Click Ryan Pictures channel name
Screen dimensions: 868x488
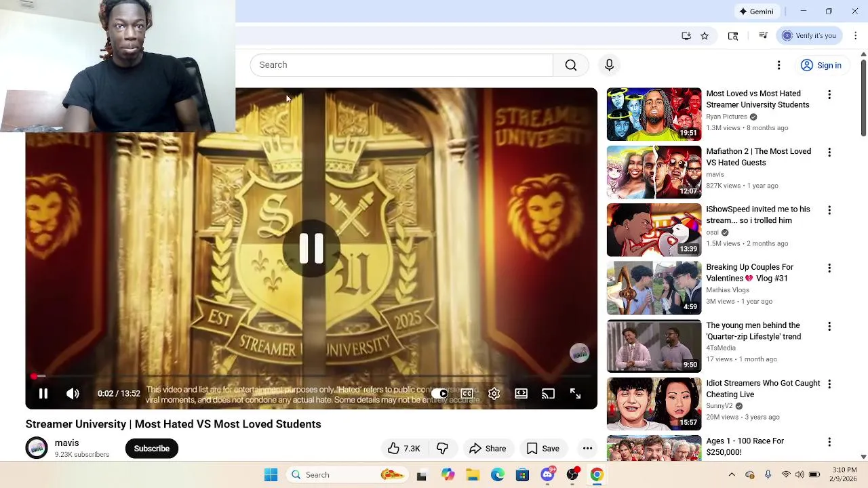pos(726,117)
